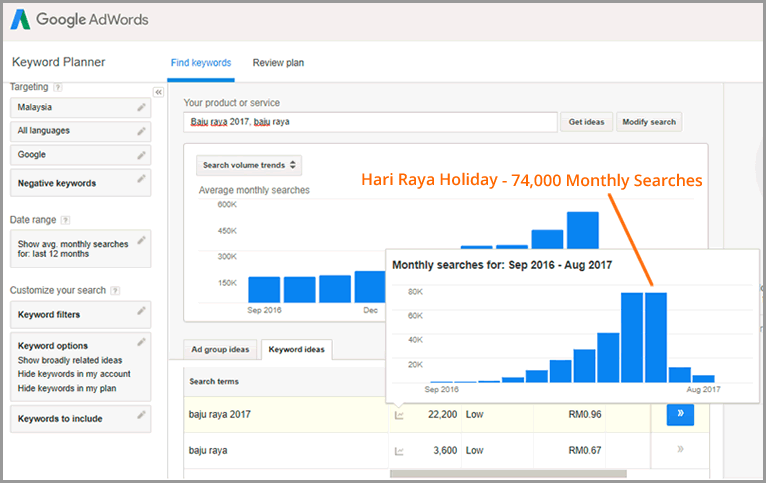Show trend chart for baju raya

[399, 451]
